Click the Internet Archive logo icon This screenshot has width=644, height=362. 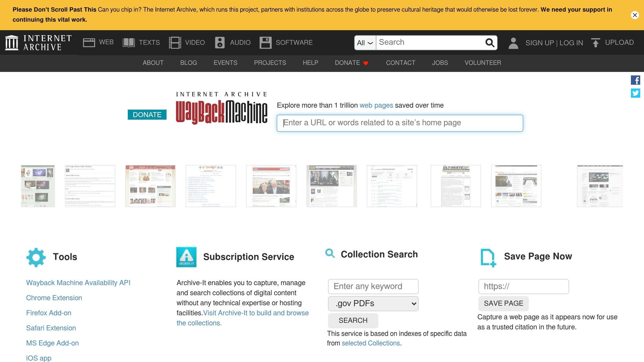12,42
